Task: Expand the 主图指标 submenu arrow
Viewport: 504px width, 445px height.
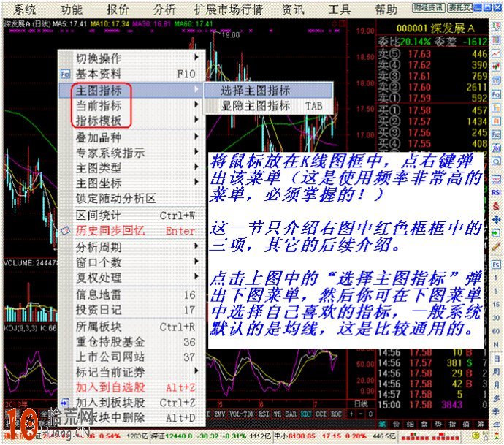Action: [x=196, y=89]
